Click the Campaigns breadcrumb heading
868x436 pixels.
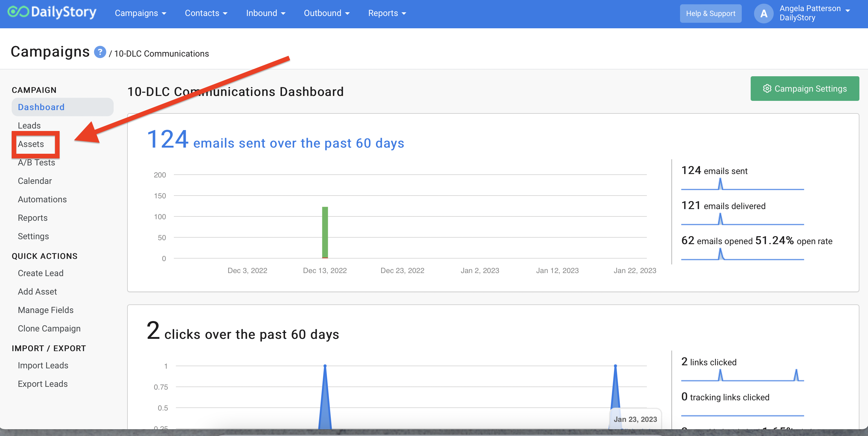50,52
